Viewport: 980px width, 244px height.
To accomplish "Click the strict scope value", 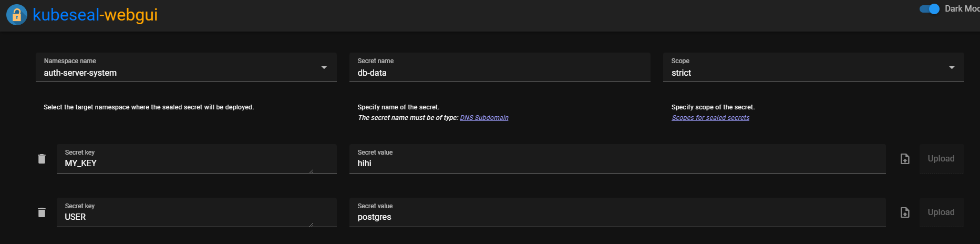I will pyautogui.click(x=681, y=73).
